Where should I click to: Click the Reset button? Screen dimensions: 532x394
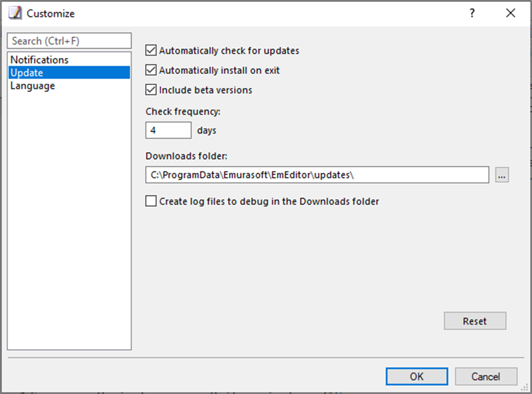click(x=474, y=321)
